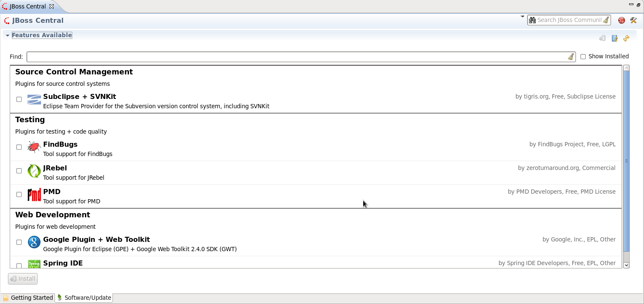Refresh the features list with the yellow arrows icon
The width and height of the screenshot is (644, 304).
click(626, 38)
